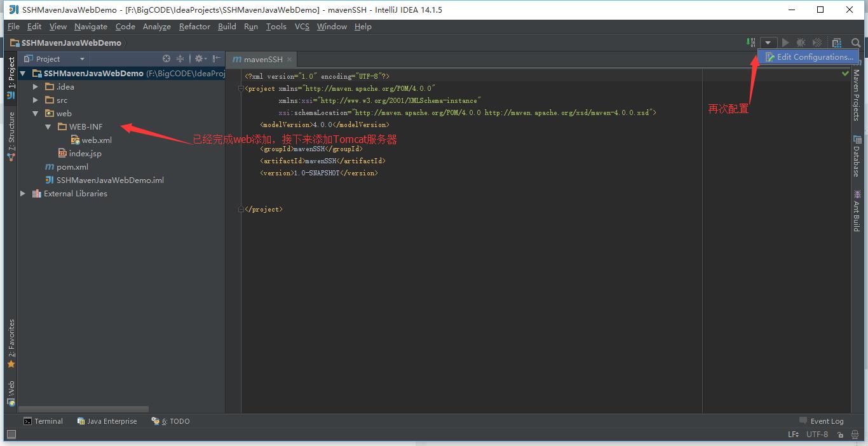Viewport: 868px width, 446px height.
Task: Collapse the SSHMavenJavaWebDemo root node
Action: pos(23,74)
